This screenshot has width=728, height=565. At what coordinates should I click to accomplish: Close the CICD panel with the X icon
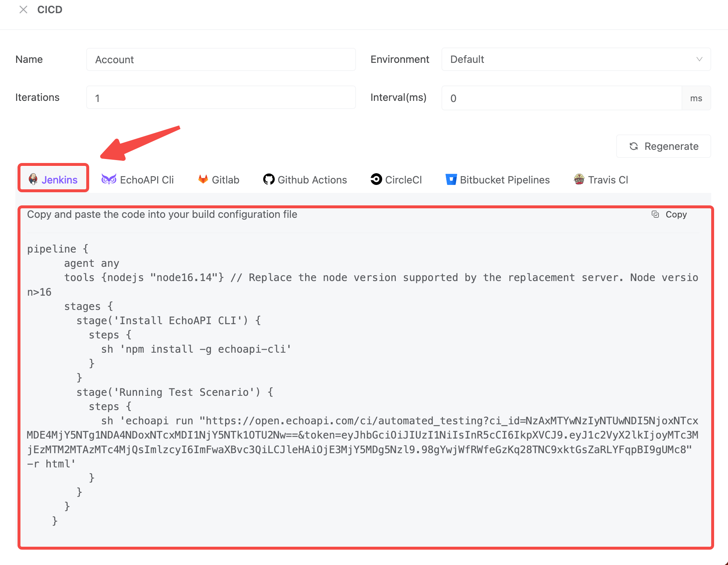[23, 10]
